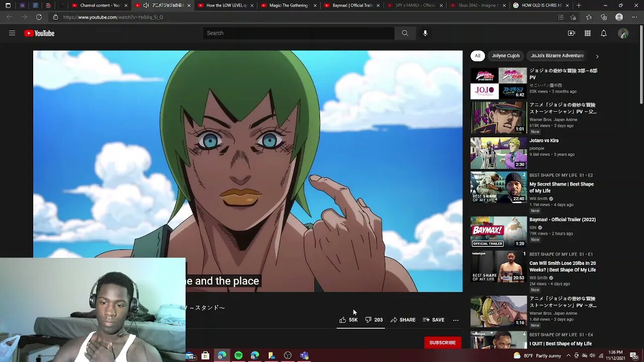Open the Create video icon

(572, 33)
